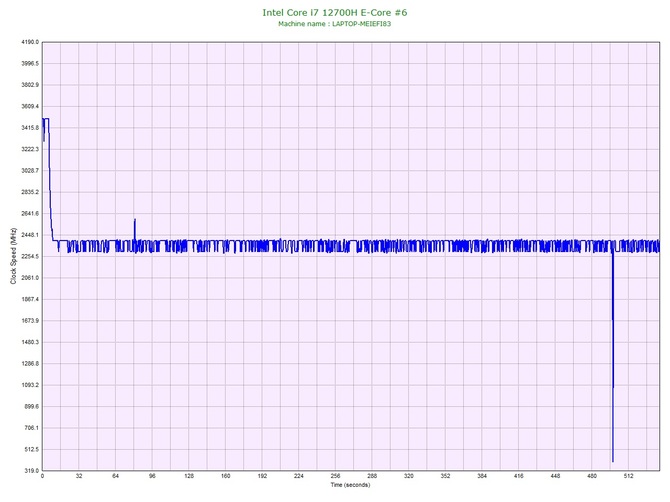This screenshot has width=670, height=502.
Task: Click the 288 time axis tick label
Action: (372, 476)
